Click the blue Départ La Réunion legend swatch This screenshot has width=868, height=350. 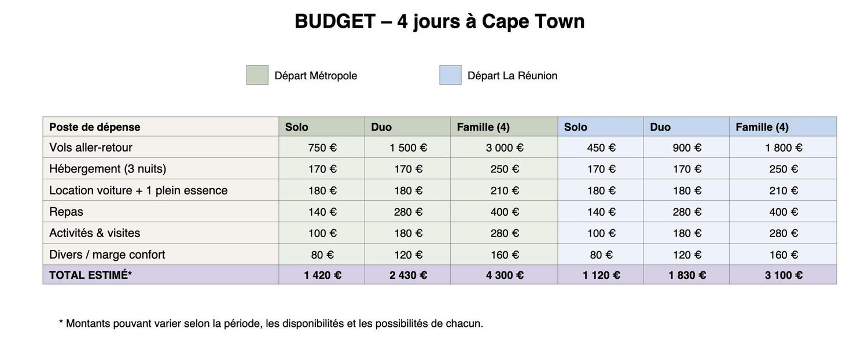click(451, 75)
